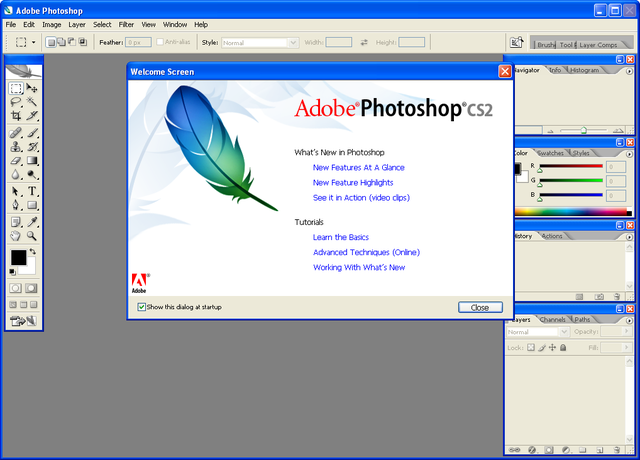Swap foreground and background colors
The width and height of the screenshot is (640, 460).
click(33, 251)
